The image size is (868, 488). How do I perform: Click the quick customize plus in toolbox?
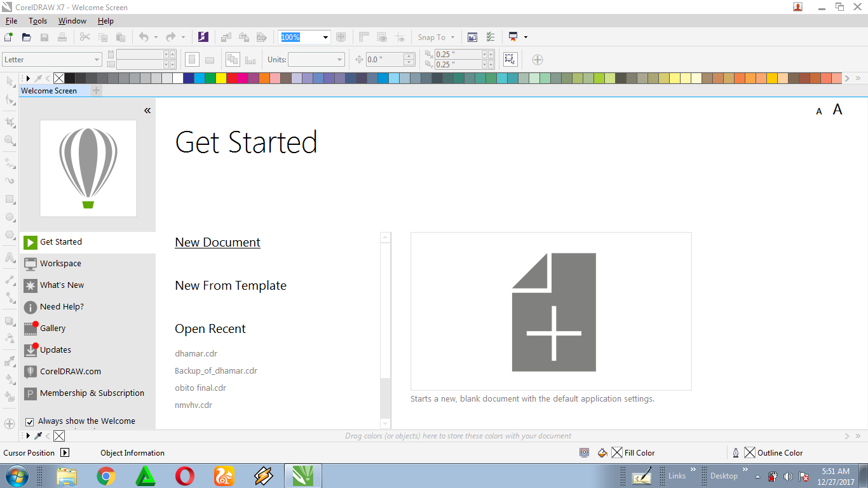pos(10,423)
